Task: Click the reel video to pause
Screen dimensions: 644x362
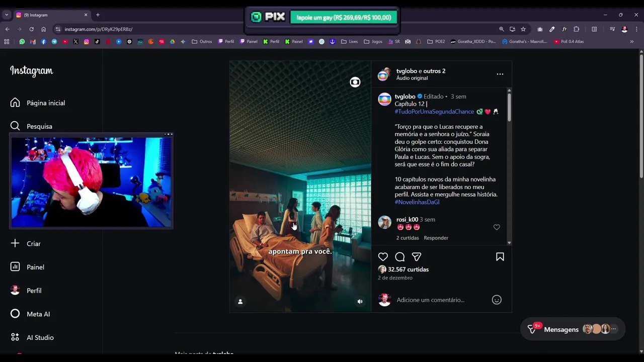Action: pos(300,187)
